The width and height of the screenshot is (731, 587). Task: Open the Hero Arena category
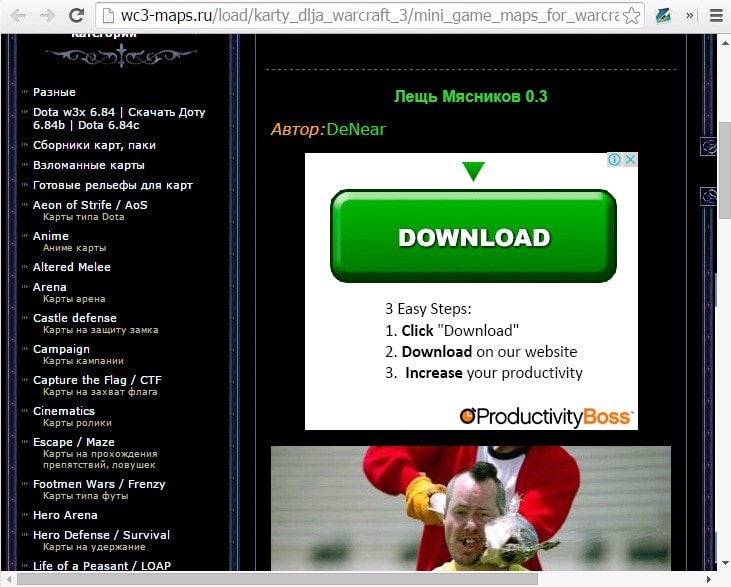[x=65, y=515]
